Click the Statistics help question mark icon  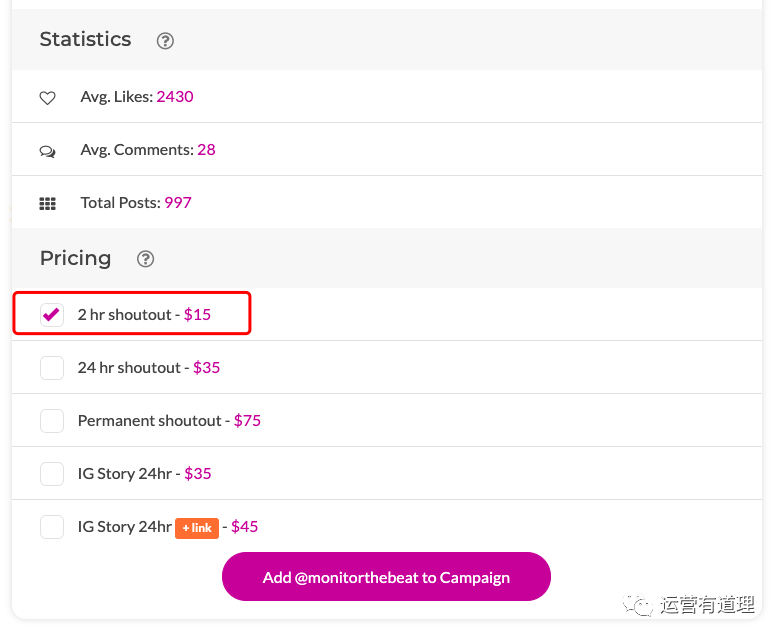click(x=166, y=41)
